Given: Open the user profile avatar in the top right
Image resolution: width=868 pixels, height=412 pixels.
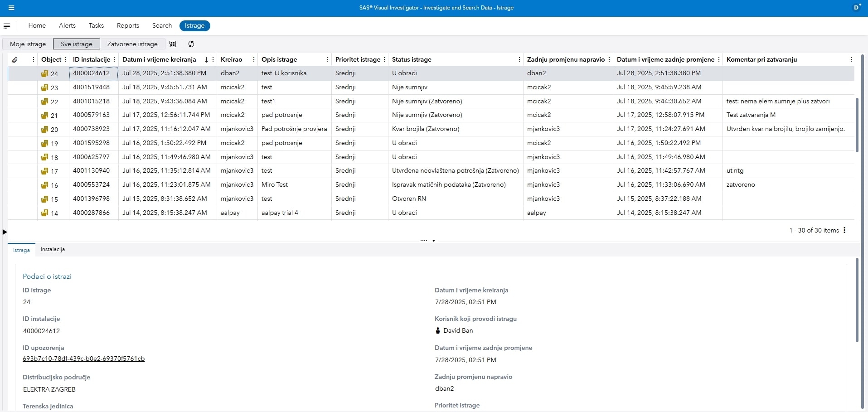Looking at the screenshot, I should (x=857, y=7).
